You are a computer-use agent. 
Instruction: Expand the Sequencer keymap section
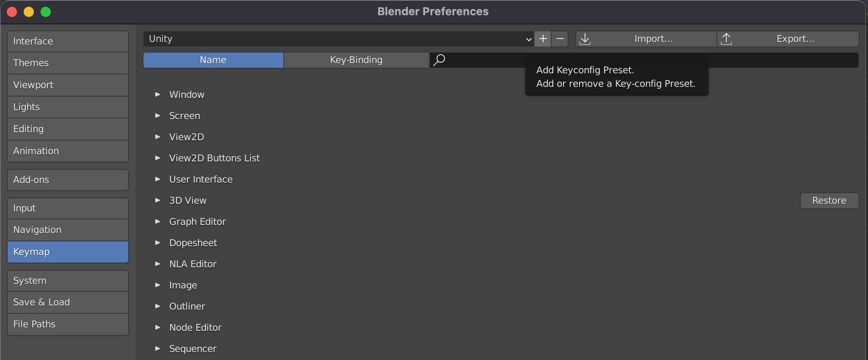(158, 349)
